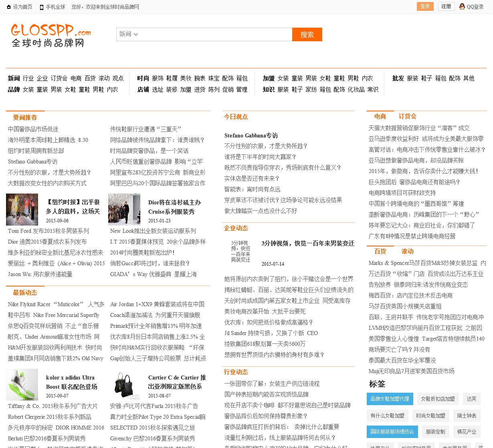Click the 瑞士钟表 tag
493x448 pixels.
point(467,416)
